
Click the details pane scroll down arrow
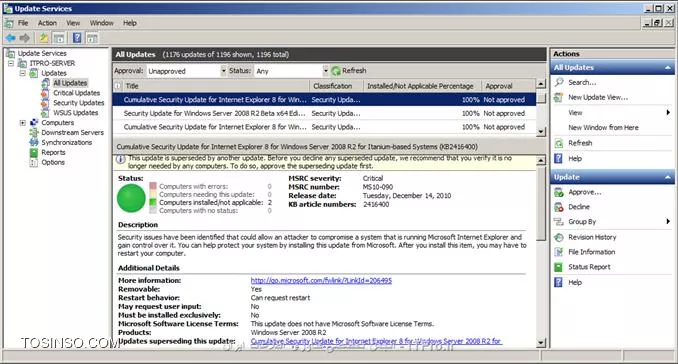tap(541, 343)
